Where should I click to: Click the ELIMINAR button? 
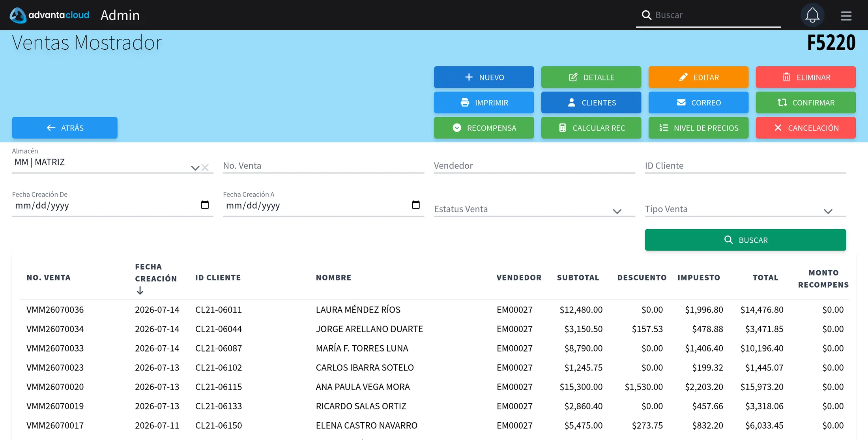(806, 77)
